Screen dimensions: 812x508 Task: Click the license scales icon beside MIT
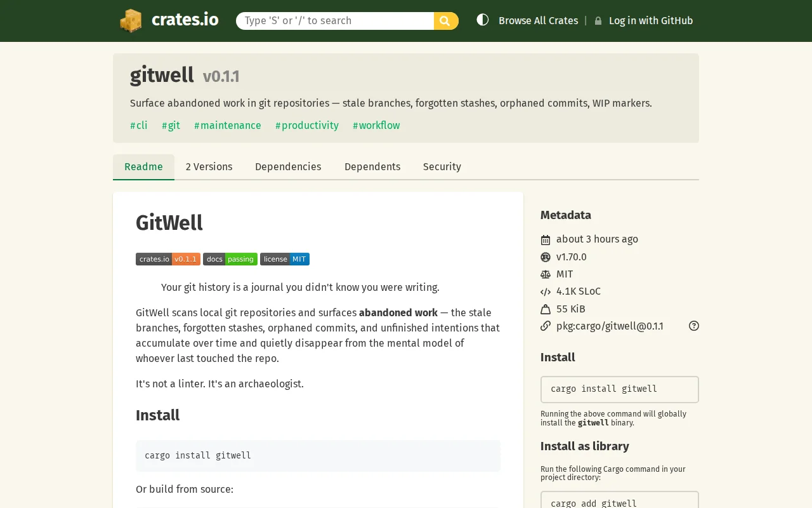(546, 274)
